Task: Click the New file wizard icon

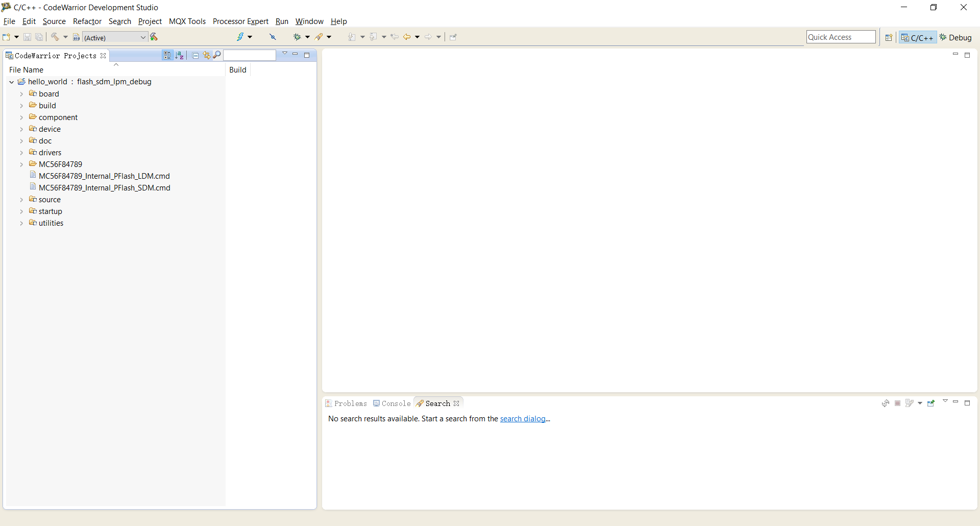Action: coord(7,37)
